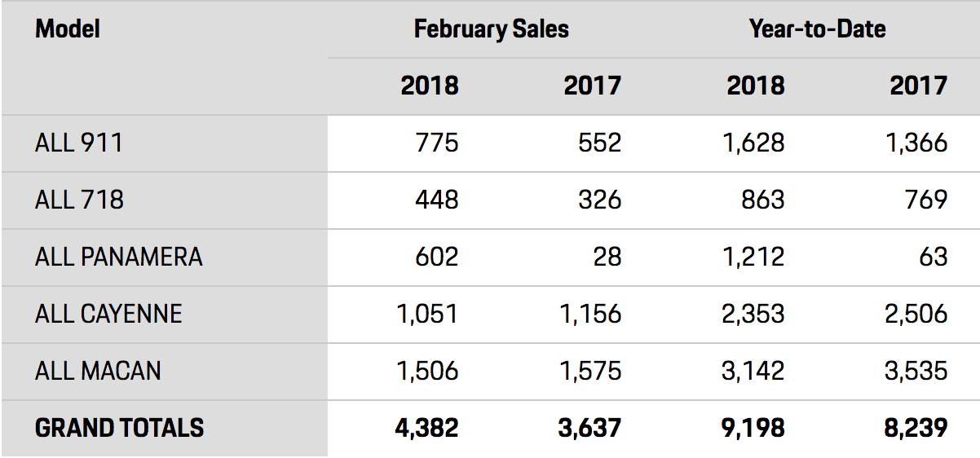The width and height of the screenshot is (980, 458).
Task: Click the 8,239 grand total cell
Action: pyautogui.click(x=915, y=429)
